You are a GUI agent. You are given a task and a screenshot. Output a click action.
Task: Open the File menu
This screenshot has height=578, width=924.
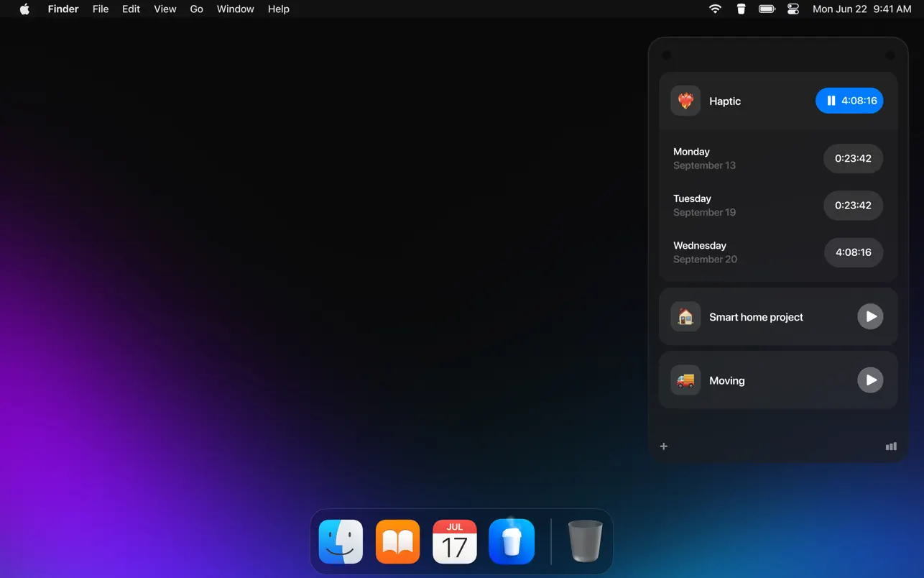[x=101, y=9]
